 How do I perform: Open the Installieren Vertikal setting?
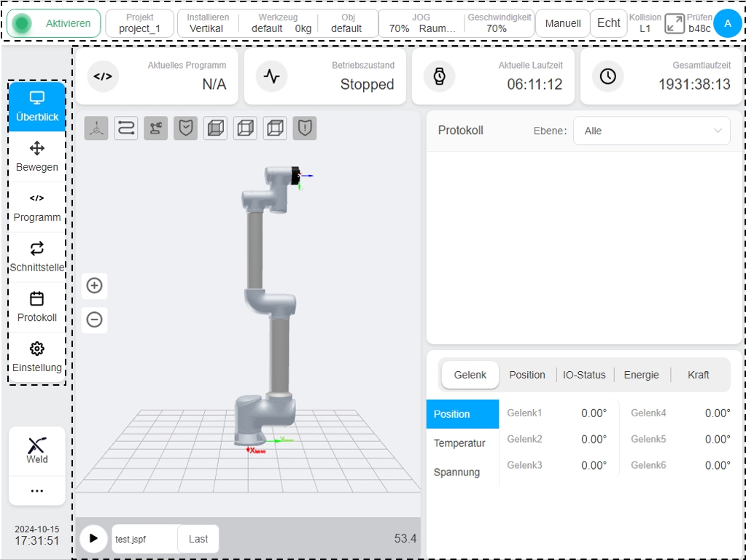point(207,23)
